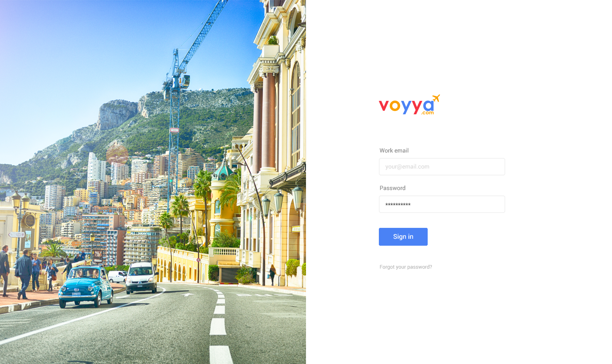
Task: Click the rocky mountain peak in photo
Action: pos(117,114)
